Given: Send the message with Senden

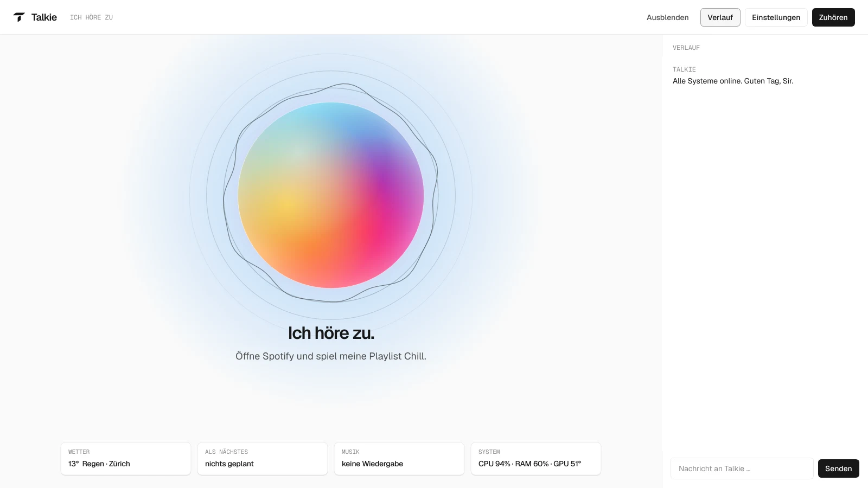Looking at the screenshot, I should pos(838,468).
